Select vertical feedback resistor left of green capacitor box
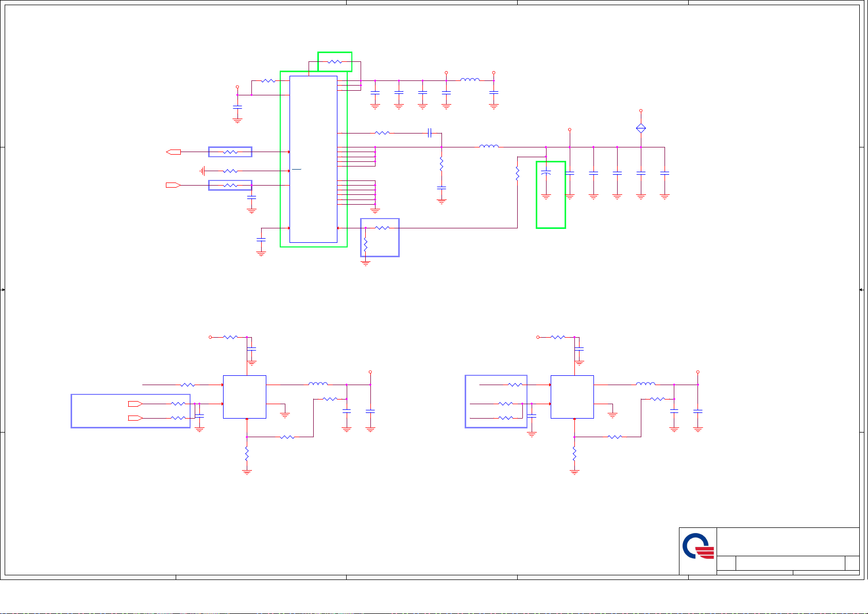The width and height of the screenshot is (868, 614). pyautogui.click(x=517, y=173)
